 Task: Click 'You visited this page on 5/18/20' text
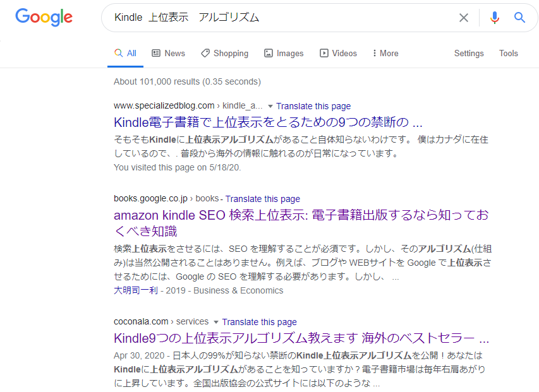coord(178,167)
